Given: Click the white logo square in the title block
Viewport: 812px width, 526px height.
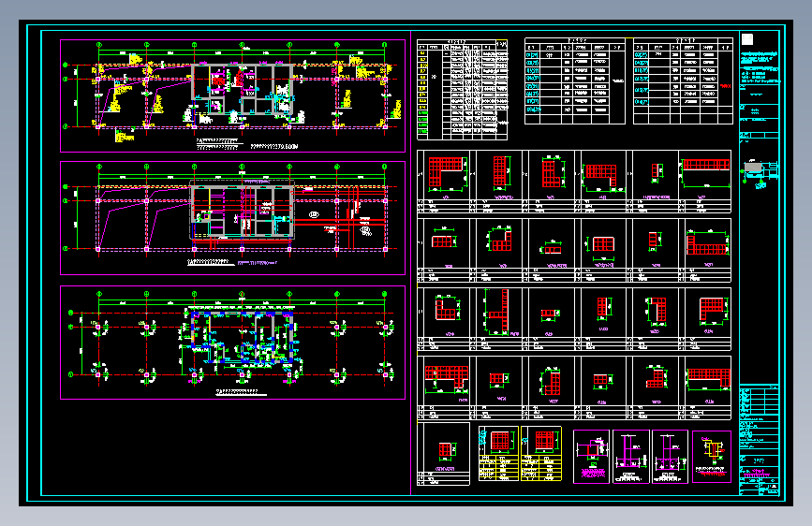Looking at the screenshot, I should pyautogui.click(x=747, y=39).
